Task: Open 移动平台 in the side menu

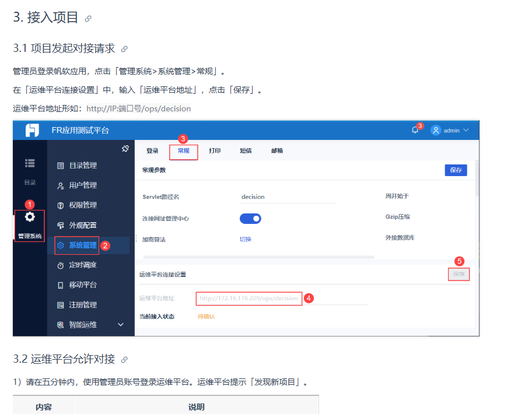Action: 83,285
